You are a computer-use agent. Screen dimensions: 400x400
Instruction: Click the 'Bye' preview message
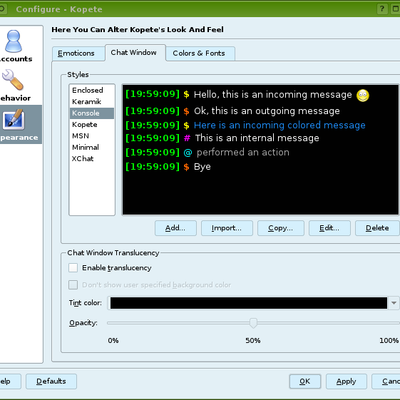click(202, 167)
